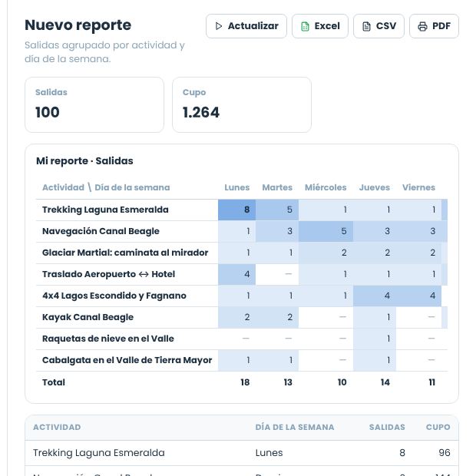Sort detail table by DÍA DE LA SEMANA header
This screenshot has height=476, width=476.
pyautogui.click(x=295, y=428)
